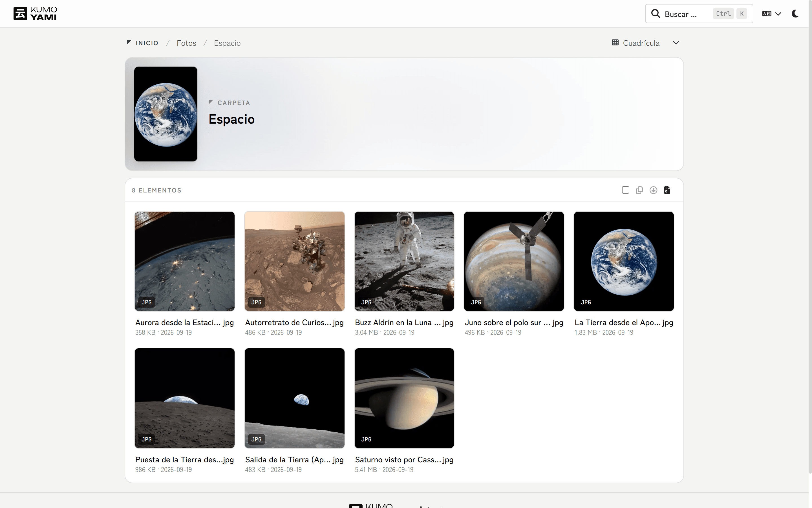Screen dimensions: 812x508
Task: Click the Espacio folder title heading
Action: 231,119
